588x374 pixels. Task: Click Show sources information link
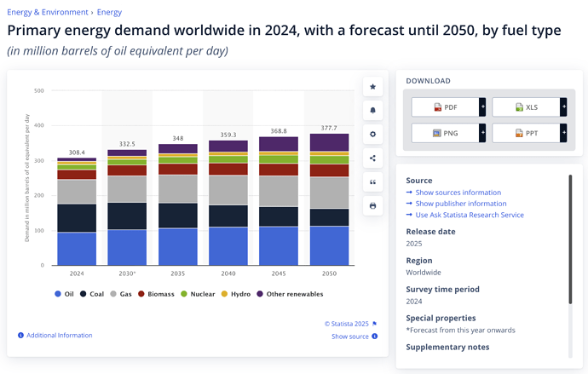click(x=458, y=193)
